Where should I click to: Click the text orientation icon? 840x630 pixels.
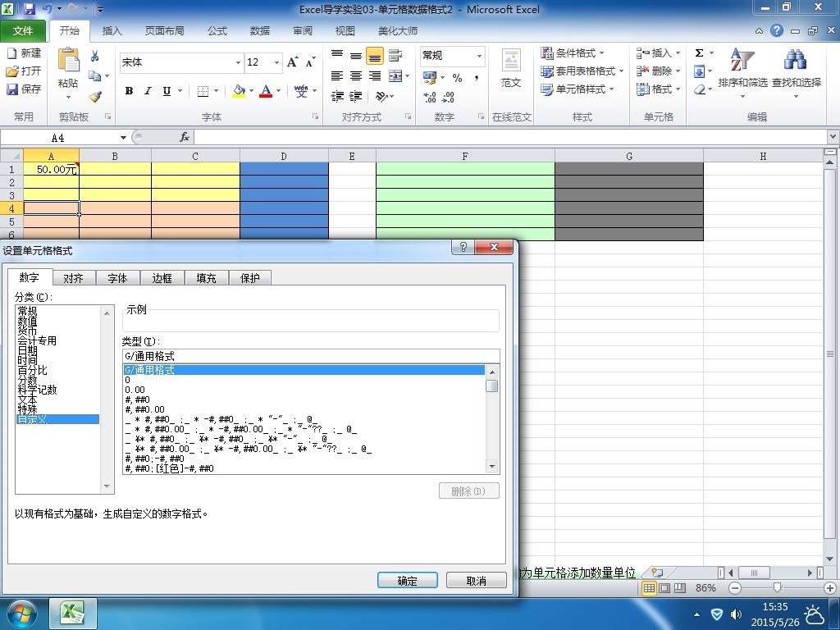pos(381,97)
